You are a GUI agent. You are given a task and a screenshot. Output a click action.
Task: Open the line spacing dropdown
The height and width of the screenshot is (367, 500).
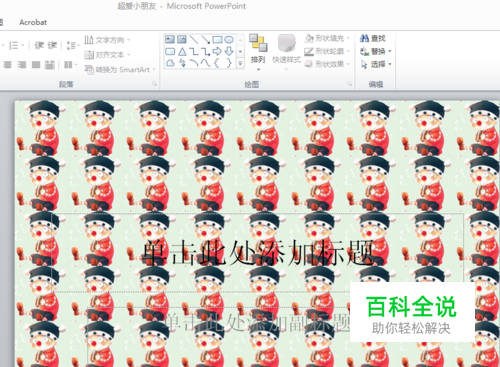click(73, 45)
